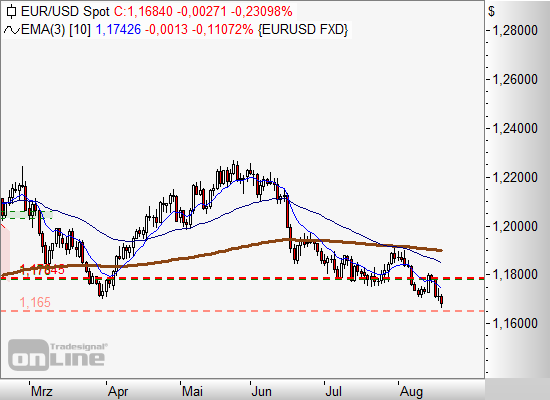This screenshot has width=550, height=400.
Task: Click the 1,28000 price axis label
Action: [515, 31]
